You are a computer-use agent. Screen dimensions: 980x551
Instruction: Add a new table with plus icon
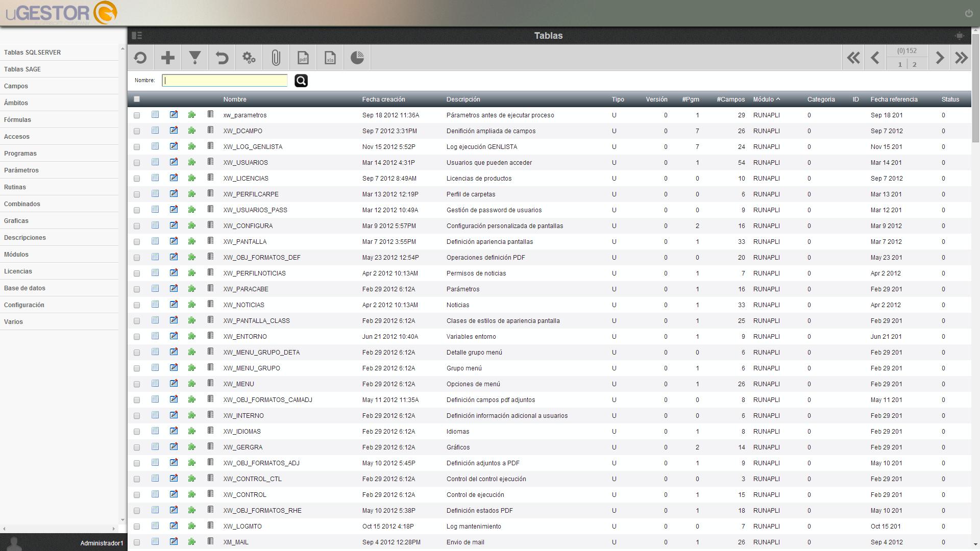[x=167, y=58]
